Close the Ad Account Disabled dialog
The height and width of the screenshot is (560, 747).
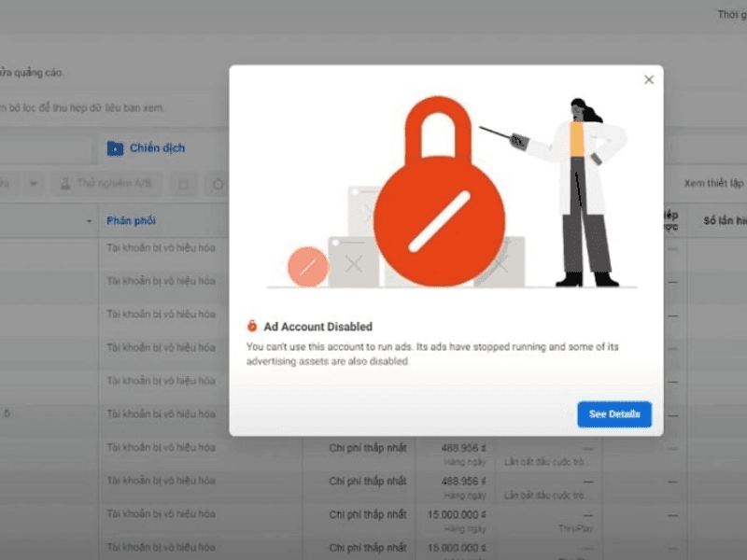click(x=649, y=80)
